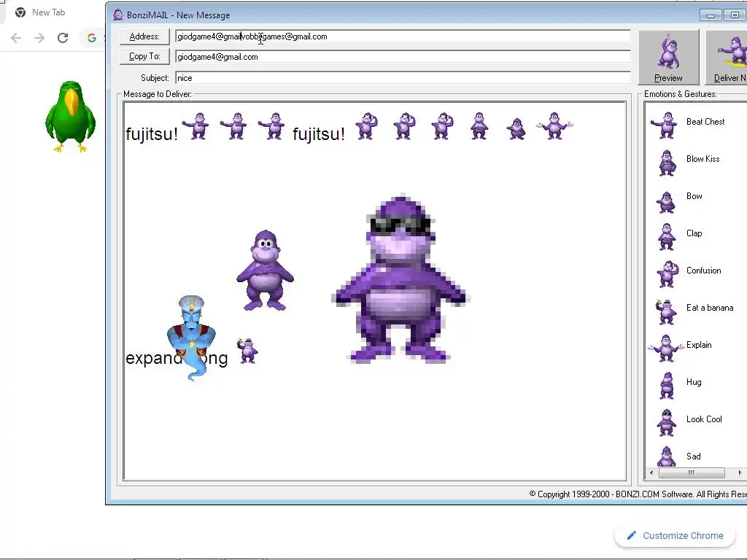Click the BonziMAIL title bar icon

[117, 15]
